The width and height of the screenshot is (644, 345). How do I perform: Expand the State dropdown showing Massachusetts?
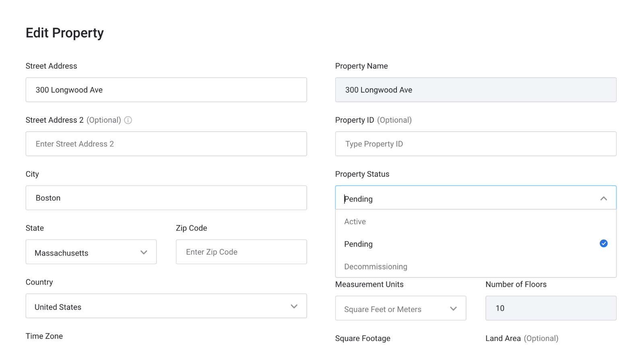(x=91, y=252)
